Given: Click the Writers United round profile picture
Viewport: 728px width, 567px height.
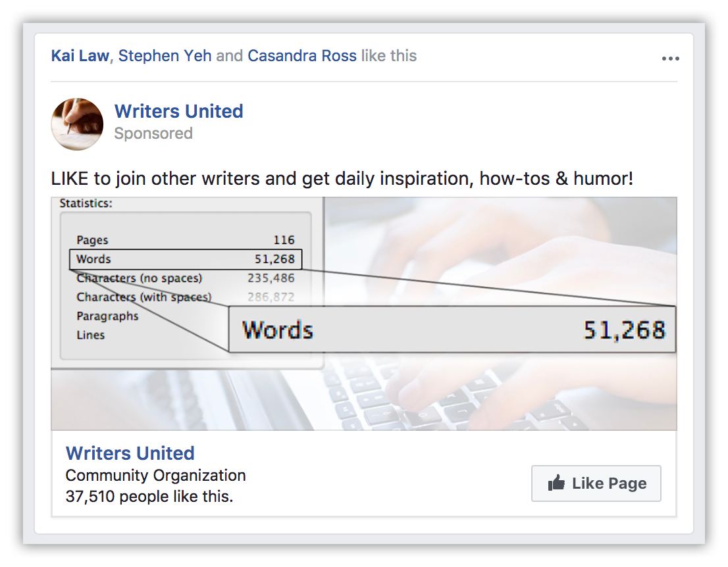Looking at the screenshot, I should 77,124.
